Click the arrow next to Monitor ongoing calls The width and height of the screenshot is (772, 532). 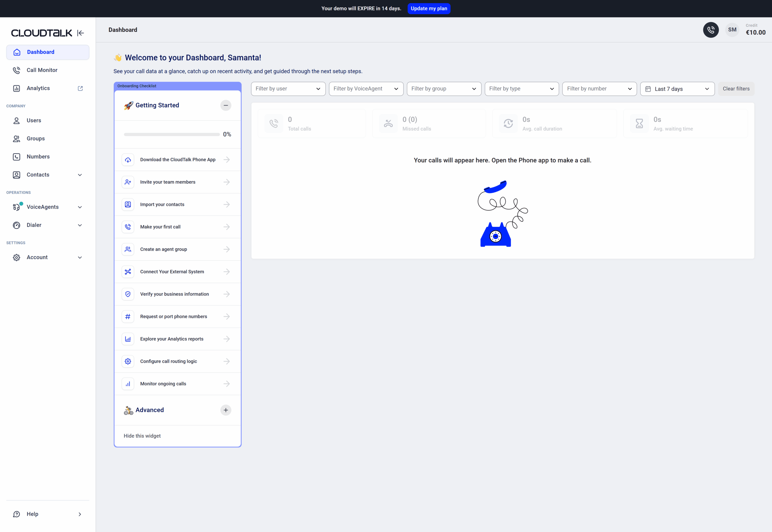pyautogui.click(x=227, y=384)
